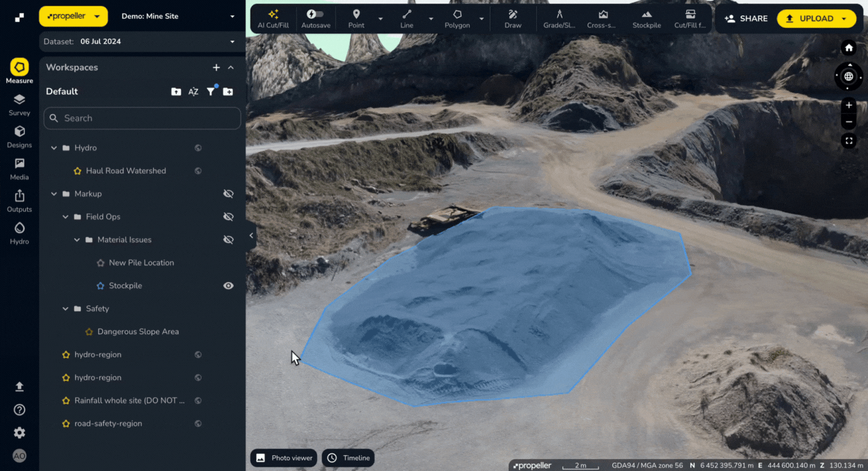Choose the Grade/Slope tool
The image size is (868, 471).
tap(559, 18)
